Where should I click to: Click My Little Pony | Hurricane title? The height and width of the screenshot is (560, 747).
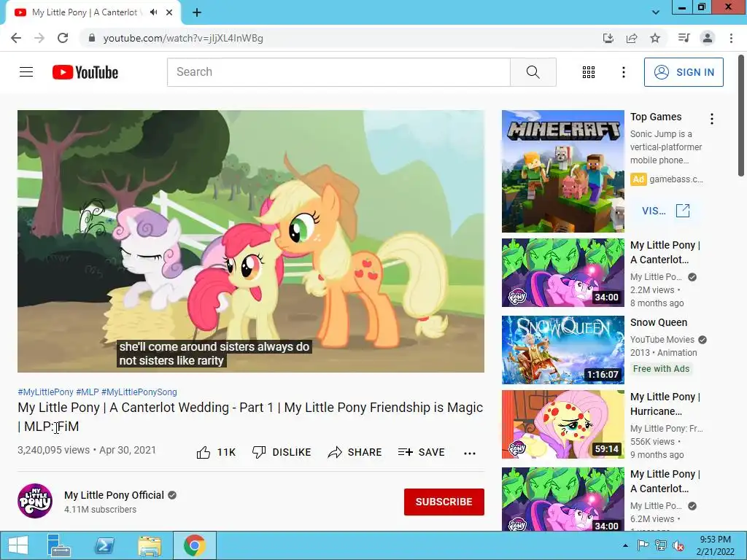(665, 404)
